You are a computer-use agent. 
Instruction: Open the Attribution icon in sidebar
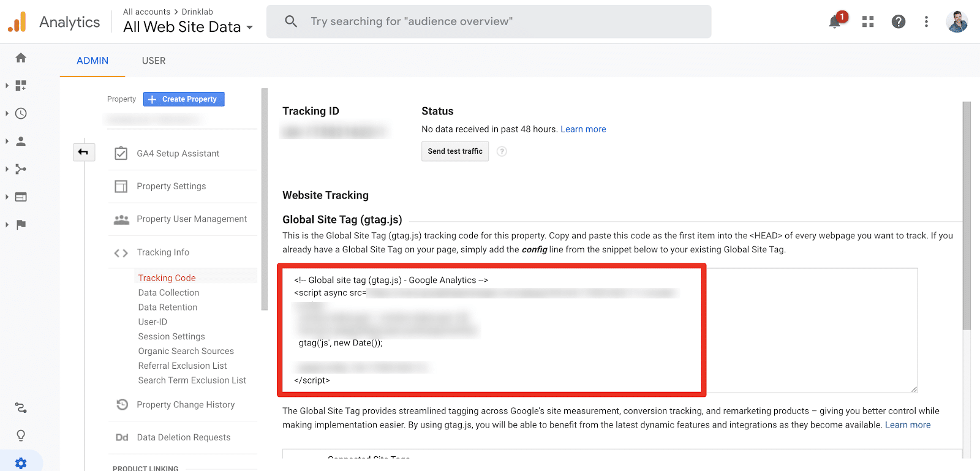tap(21, 407)
